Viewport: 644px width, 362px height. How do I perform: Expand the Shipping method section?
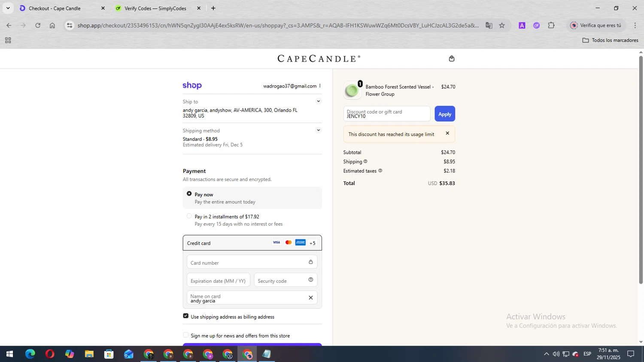(318, 130)
